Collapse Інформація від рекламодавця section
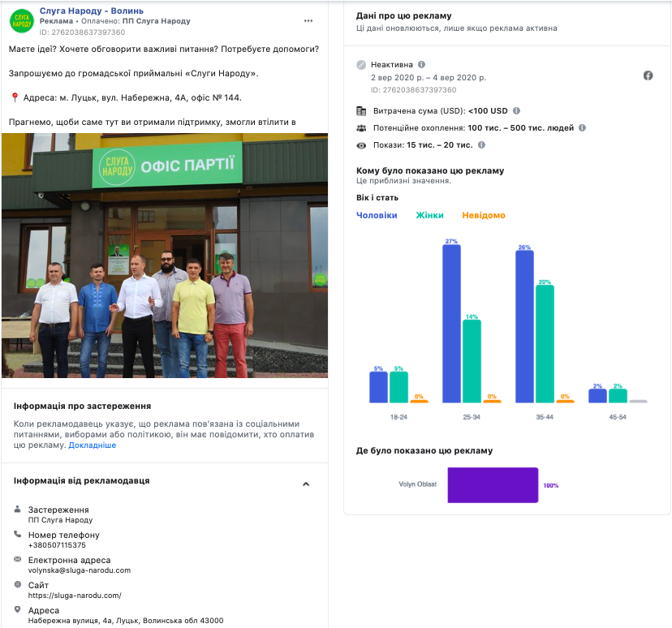 tap(306, 484)
